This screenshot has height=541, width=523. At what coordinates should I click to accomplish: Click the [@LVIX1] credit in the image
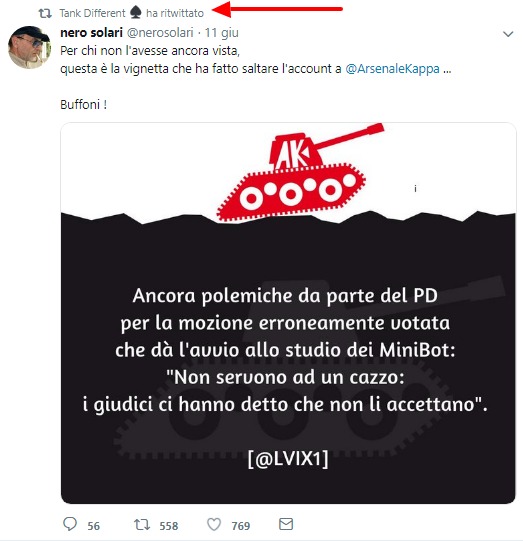click(288, 459)
